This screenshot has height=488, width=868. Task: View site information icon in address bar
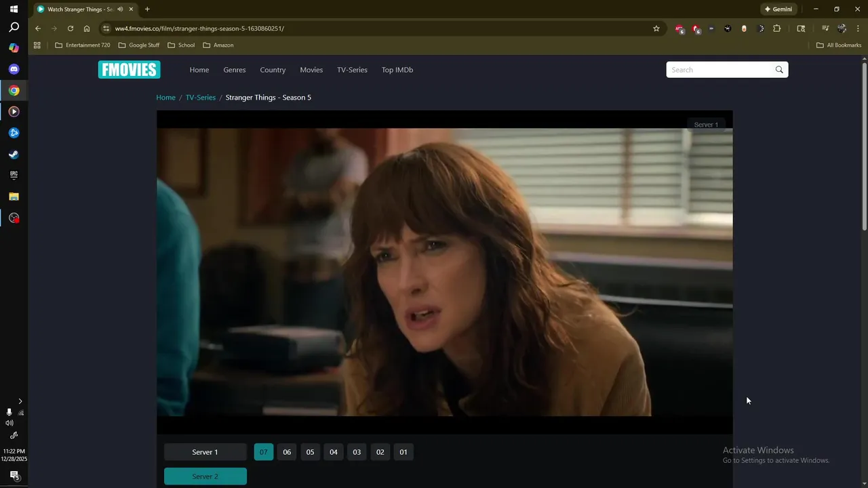pos(106,28)
